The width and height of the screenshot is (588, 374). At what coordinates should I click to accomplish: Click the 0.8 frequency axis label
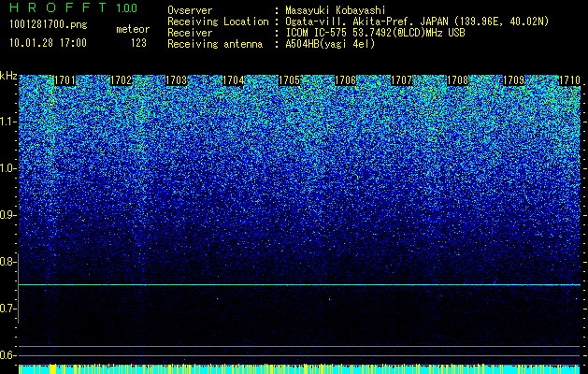(x=7, y=262)
